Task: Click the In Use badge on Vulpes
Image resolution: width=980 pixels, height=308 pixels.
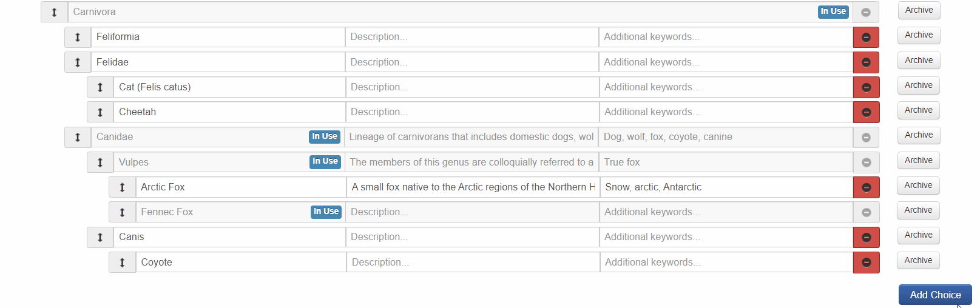Action: (x=325, y=161)
